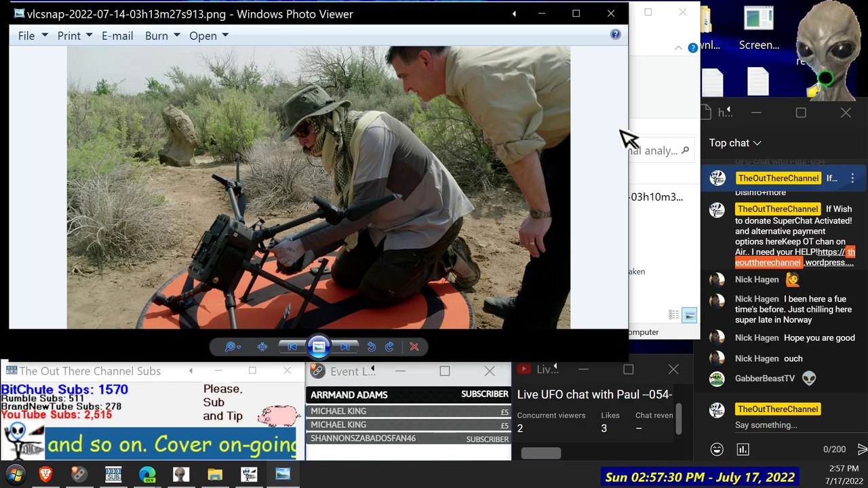The image size is (868, 488).
Task: Open options for pinned TheOutThereChannel message
Action: [852, 178]
